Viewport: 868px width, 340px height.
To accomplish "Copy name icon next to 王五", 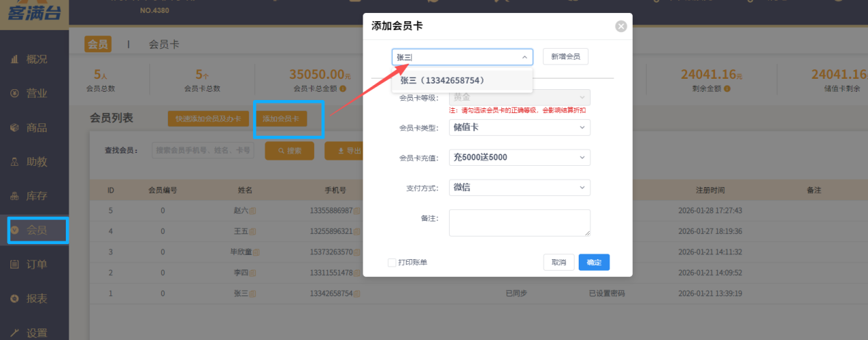I will [x=252, y=232].
